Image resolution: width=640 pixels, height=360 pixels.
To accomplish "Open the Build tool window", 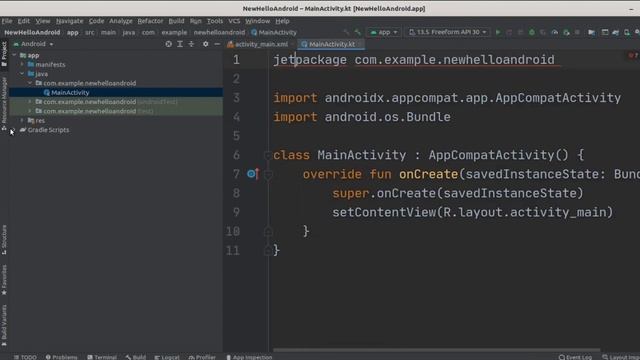I will 136,357.
